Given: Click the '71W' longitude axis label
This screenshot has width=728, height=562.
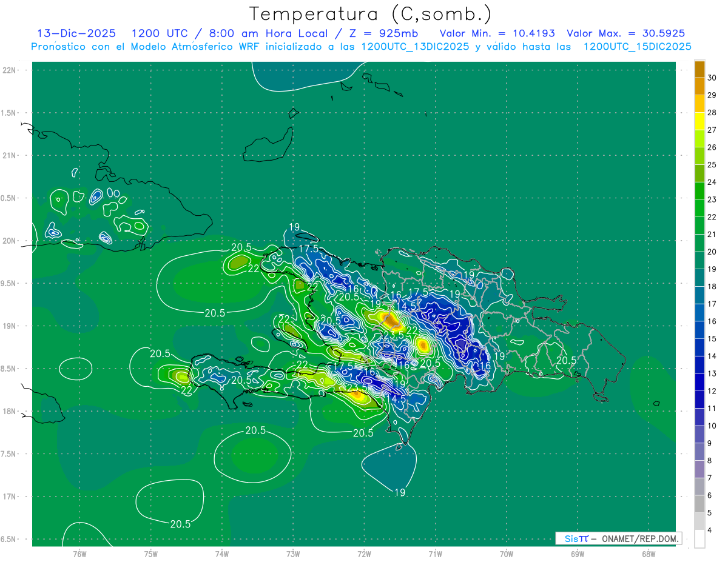Looking at the screenshot, I should click(x=435, y=554).
